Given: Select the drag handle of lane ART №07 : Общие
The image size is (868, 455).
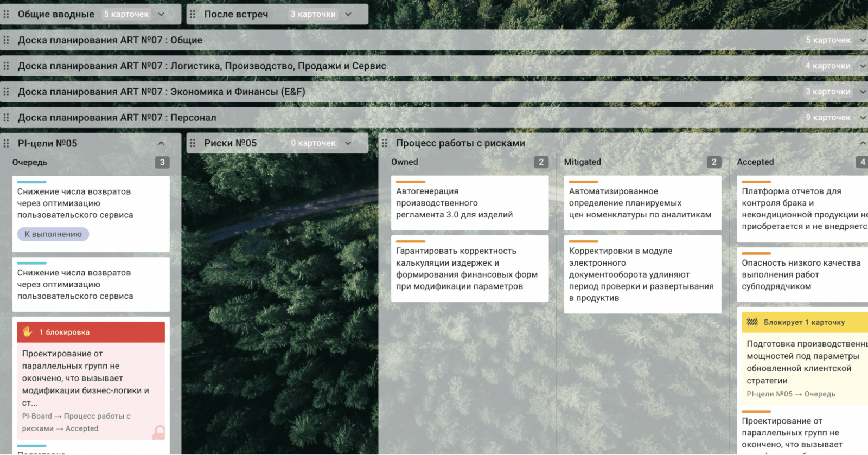Looking at the screenshot, I should [7, 40].
